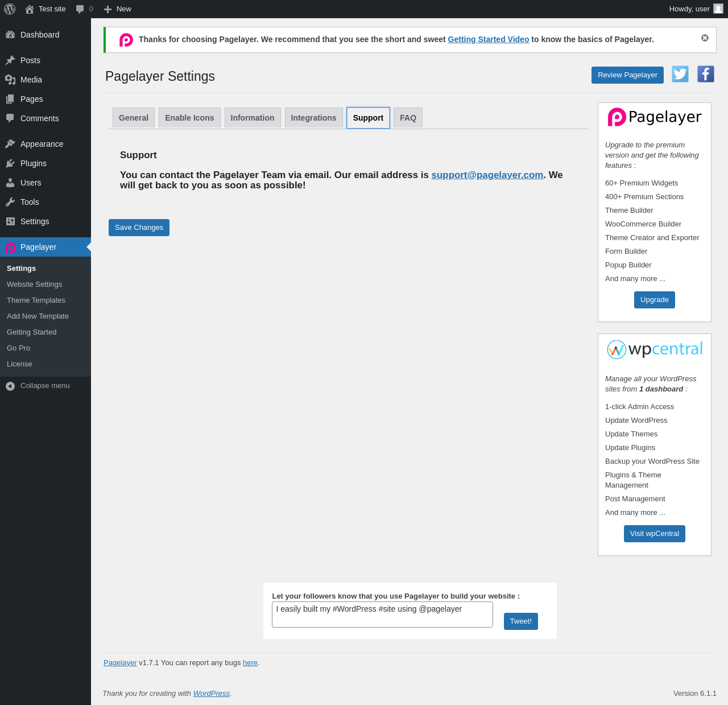
Task: Click Pagelayer logo icon in the notice
Action: 126,40
